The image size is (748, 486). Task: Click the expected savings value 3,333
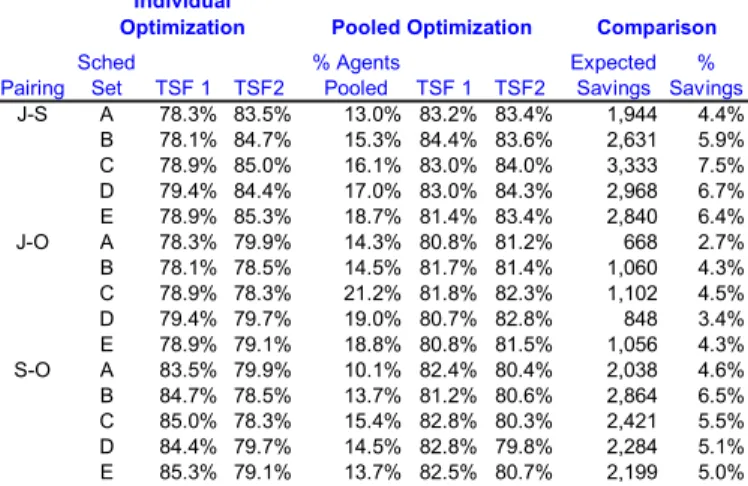point(632,165)
